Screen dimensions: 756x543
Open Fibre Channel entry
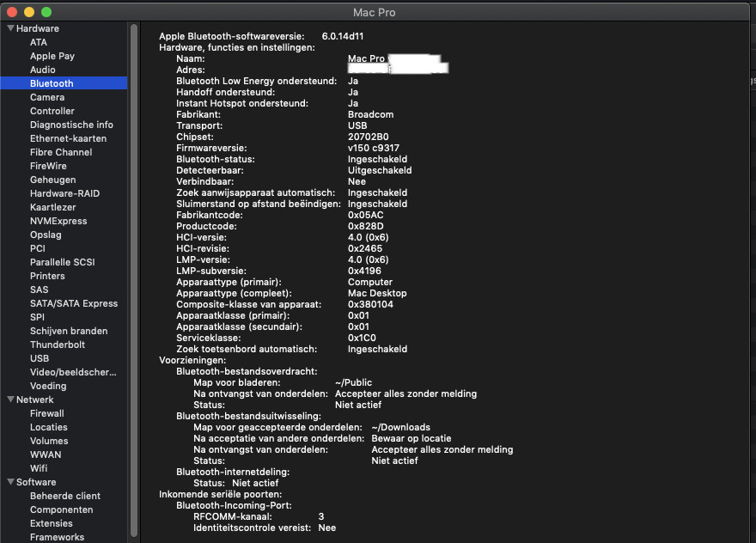tap(61, 152)
